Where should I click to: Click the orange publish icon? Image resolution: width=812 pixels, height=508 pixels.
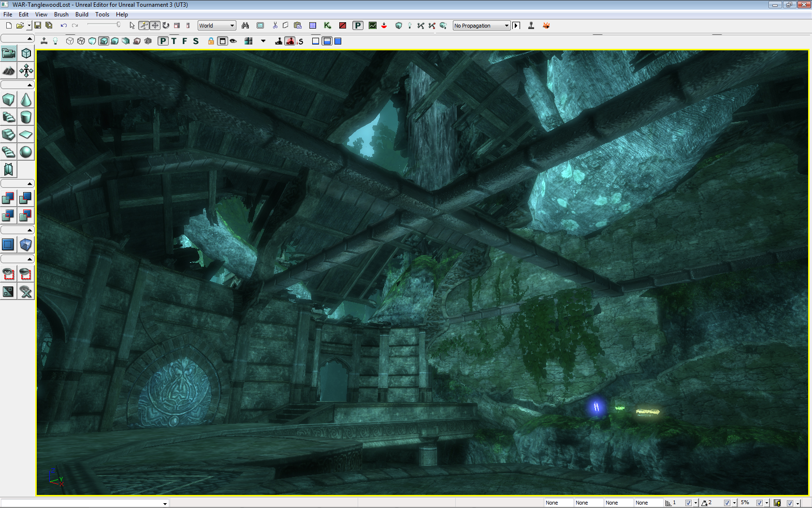(546, 26)
